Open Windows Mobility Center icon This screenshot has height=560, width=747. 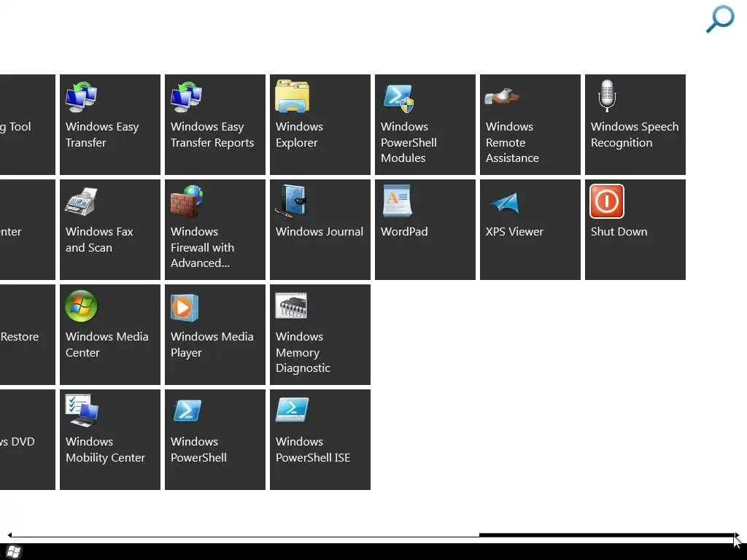[x=82, y=411]
